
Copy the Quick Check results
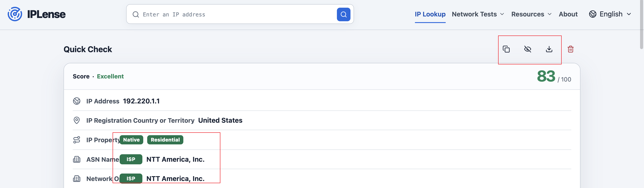pos(506,49)
